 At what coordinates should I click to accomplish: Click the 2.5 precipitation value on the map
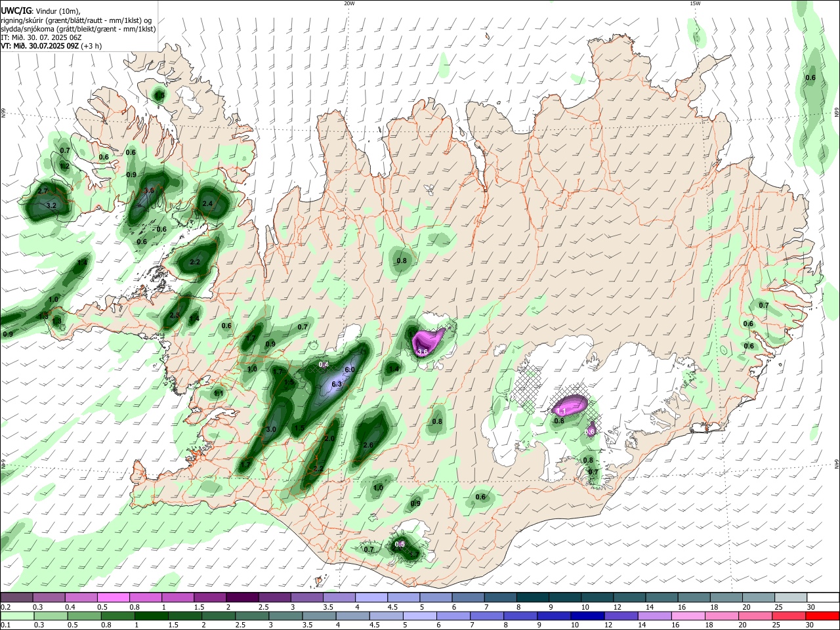click(x=175, y=316)
